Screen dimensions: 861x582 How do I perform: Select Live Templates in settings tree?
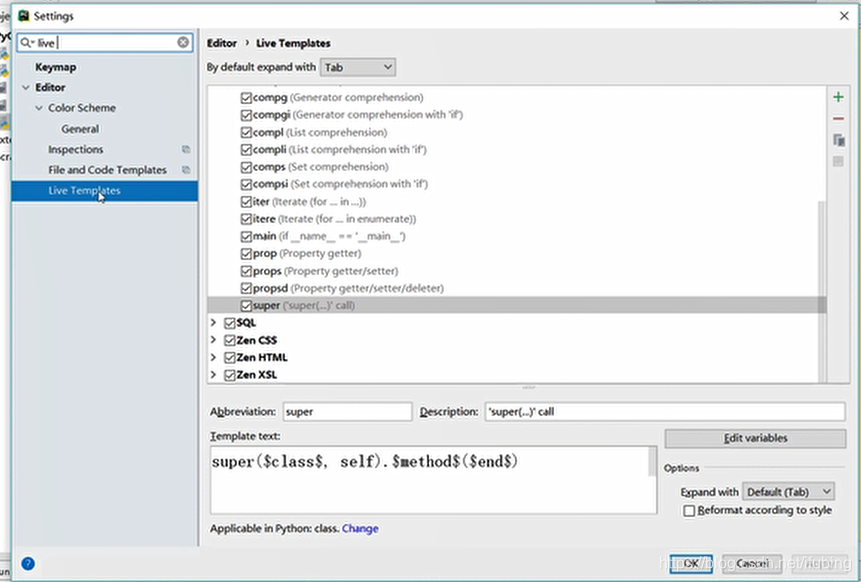[x=104, y=191]
